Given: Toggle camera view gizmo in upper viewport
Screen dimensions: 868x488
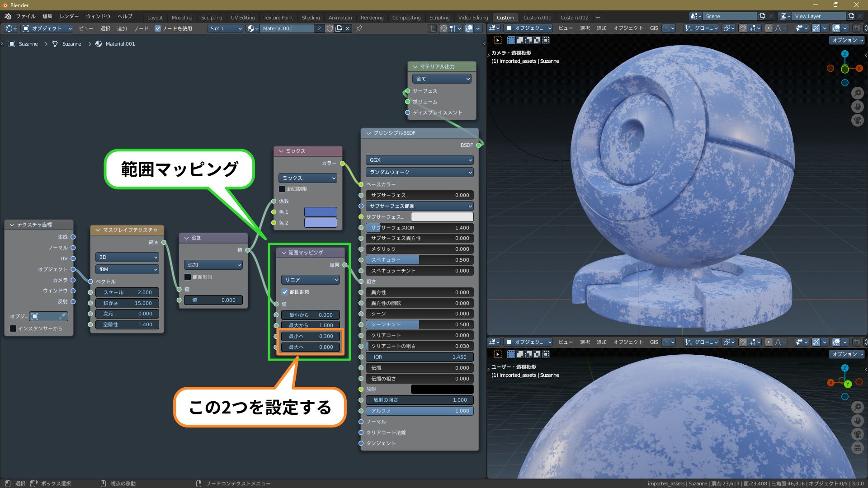Looking at the screenshot, I should pyautogui.click(x=858, y=120).
